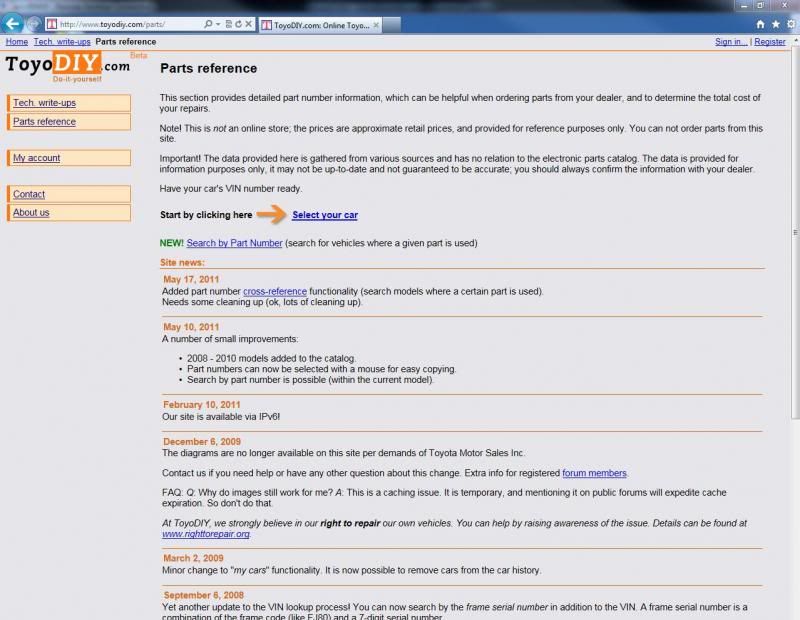Click the Beta label beside the logo
Viewport: 800px width, 620px height.
138,55
